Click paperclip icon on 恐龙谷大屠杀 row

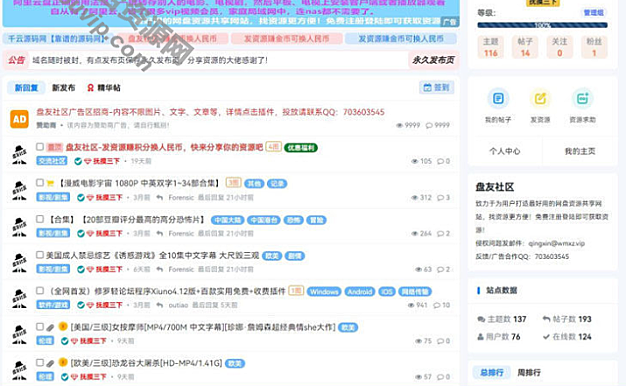tap(50, 364)
